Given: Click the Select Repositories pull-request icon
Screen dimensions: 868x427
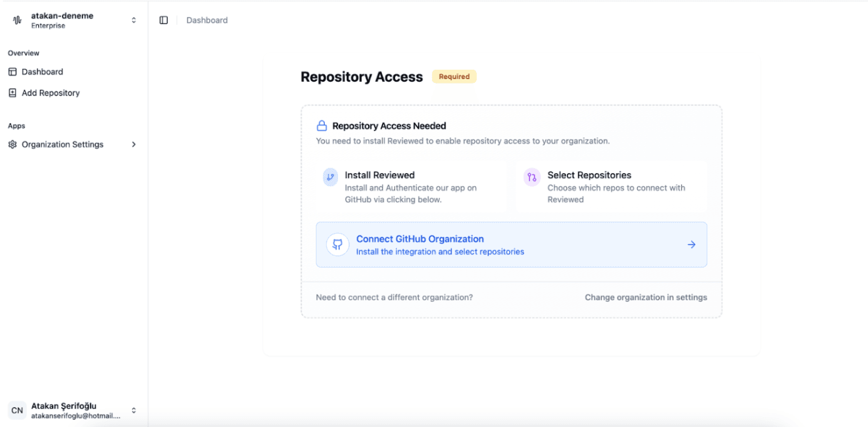Looking at the screenshot, I should click(x=532, y=177).
